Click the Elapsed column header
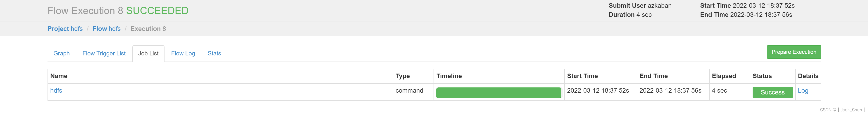The height and width of the screenshot is (114, 868). 724,76
